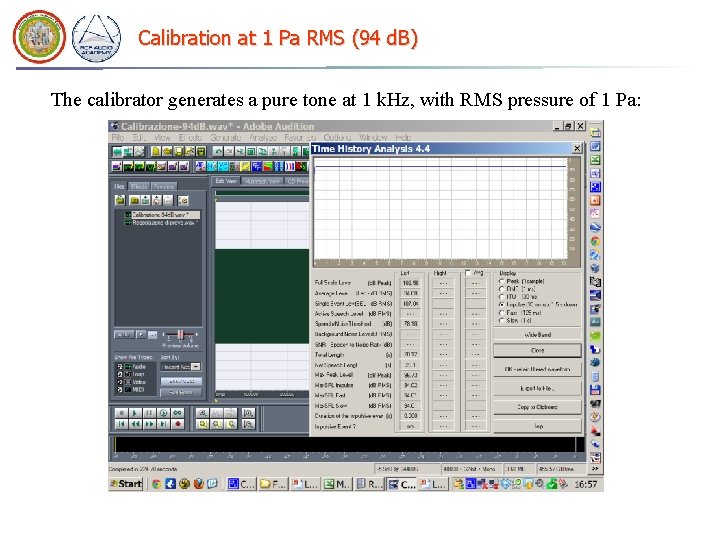Click the Close button in Time History Analysis
The image size is (720, 540).
tap(537, 350)
